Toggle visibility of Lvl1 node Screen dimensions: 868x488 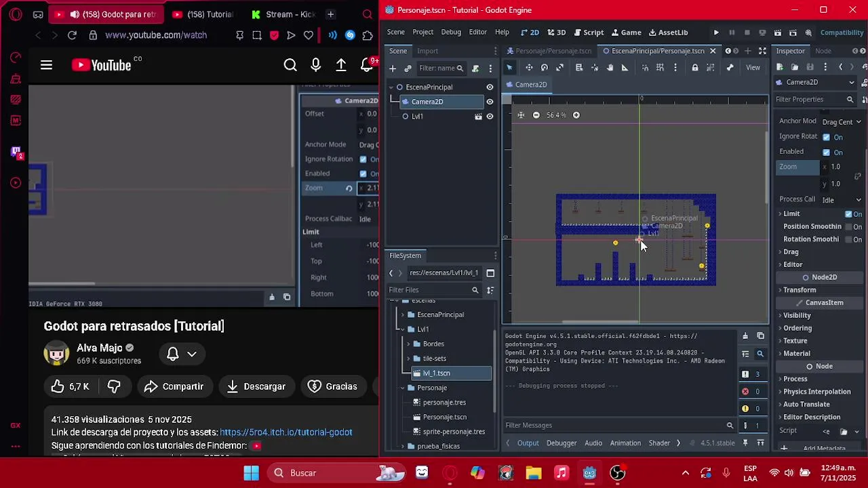tap(490, 117)
